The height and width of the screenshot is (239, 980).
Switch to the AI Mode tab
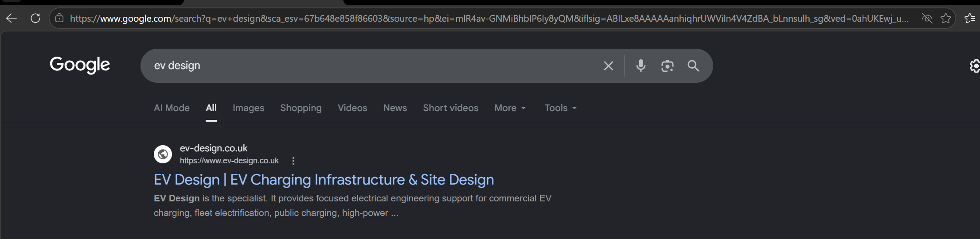[x=172, y=108]
